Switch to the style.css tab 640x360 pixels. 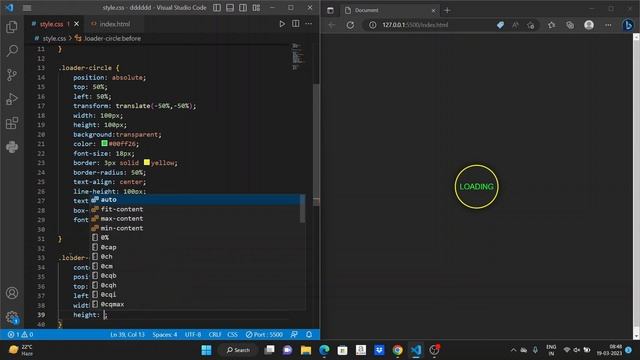pyautogui.click(x=51, y=24)
